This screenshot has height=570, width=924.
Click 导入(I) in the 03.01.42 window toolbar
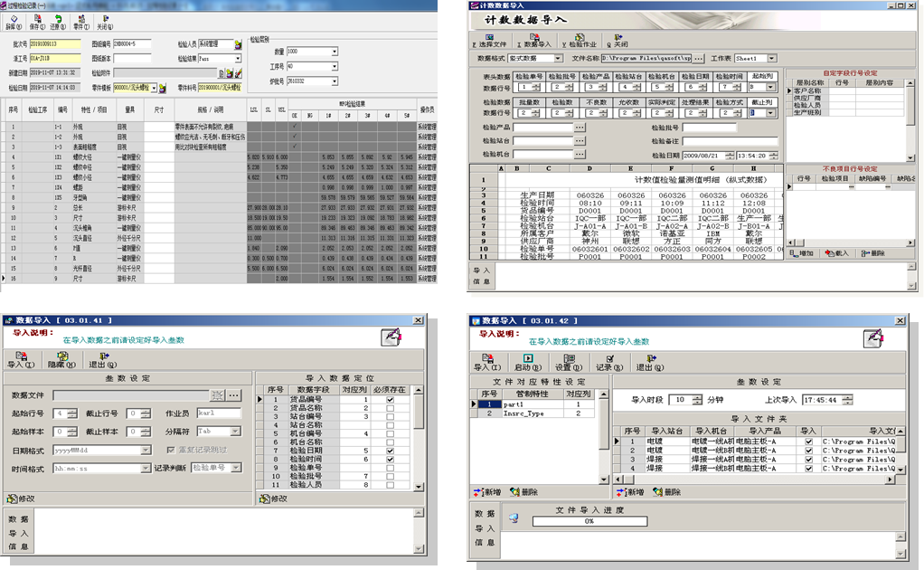[x=487, y=363]
